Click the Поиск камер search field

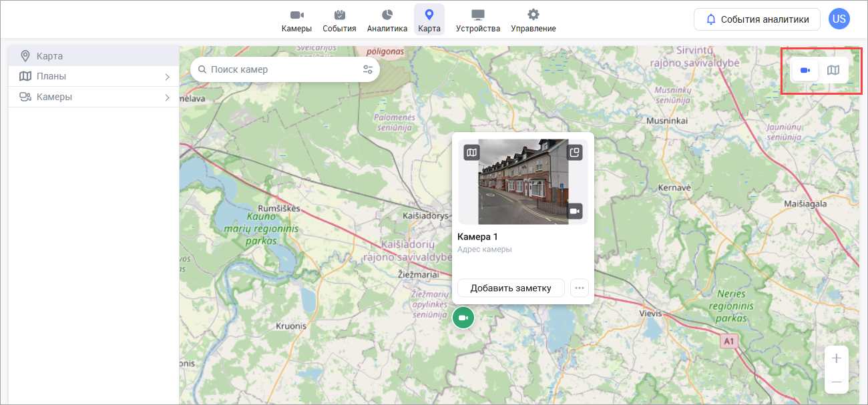(280, 69)
